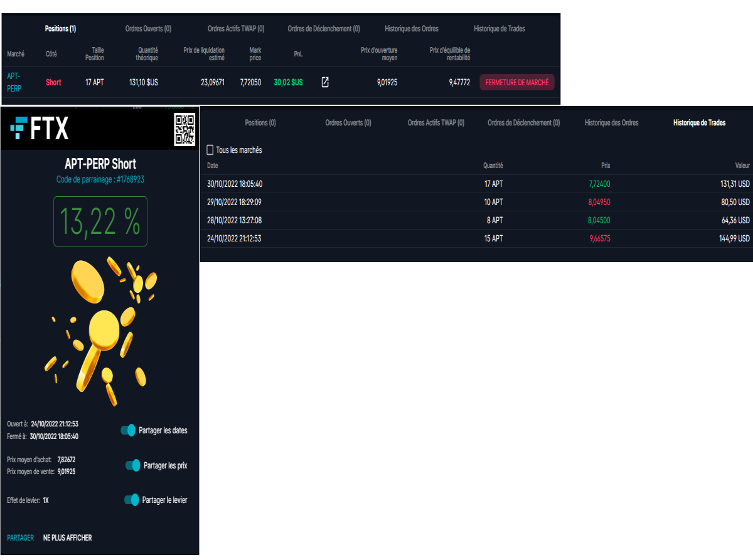Click the FTX logo on share card
Viewport: 753px width, 560px height.
[40, 129]
